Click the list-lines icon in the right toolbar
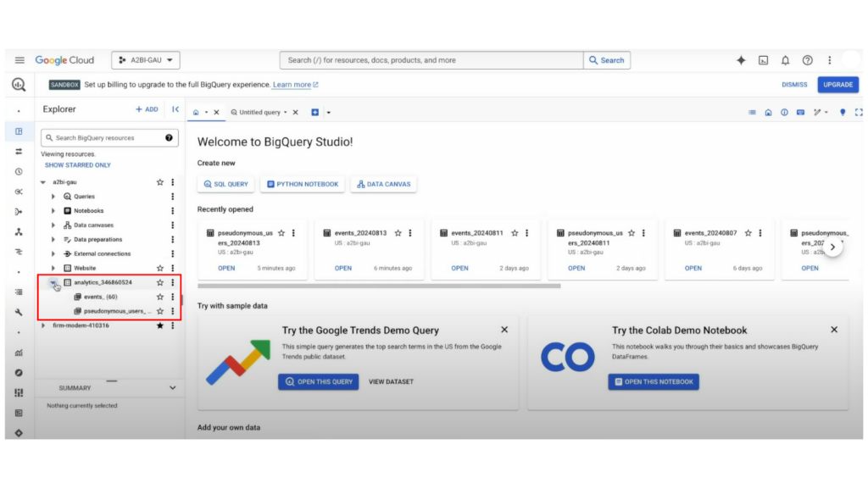Screen dimensions: 868x489 click(752, 113)
